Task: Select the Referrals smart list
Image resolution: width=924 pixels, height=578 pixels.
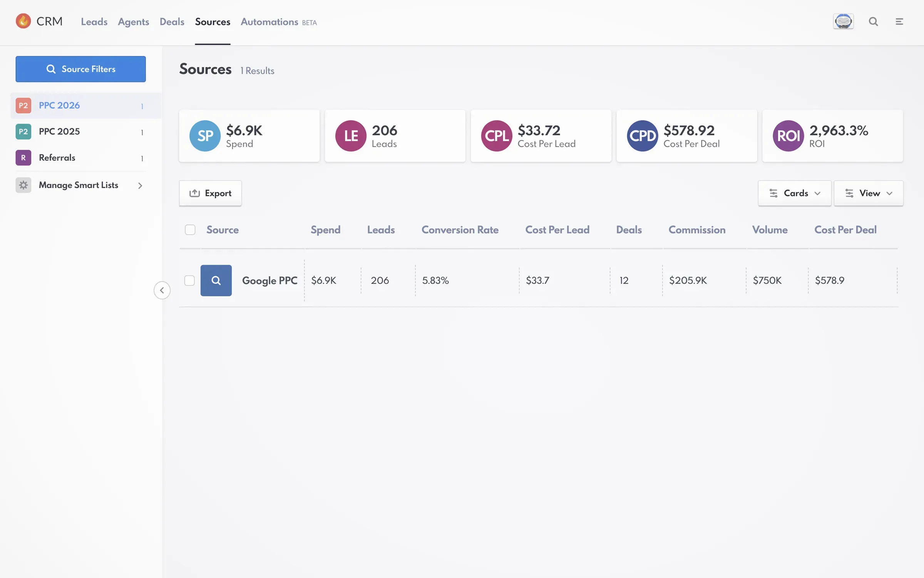Action: [x=81, y=158]
